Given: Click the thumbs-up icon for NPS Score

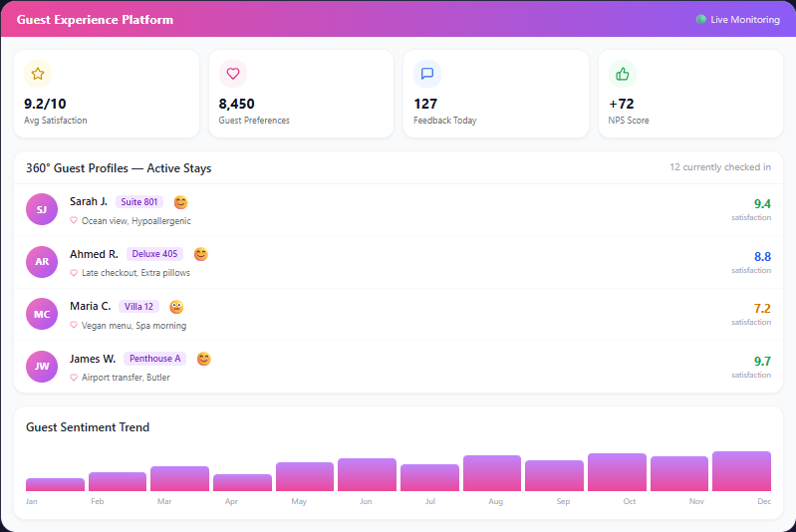Looking at the screenshot, I should click(623, 74).
